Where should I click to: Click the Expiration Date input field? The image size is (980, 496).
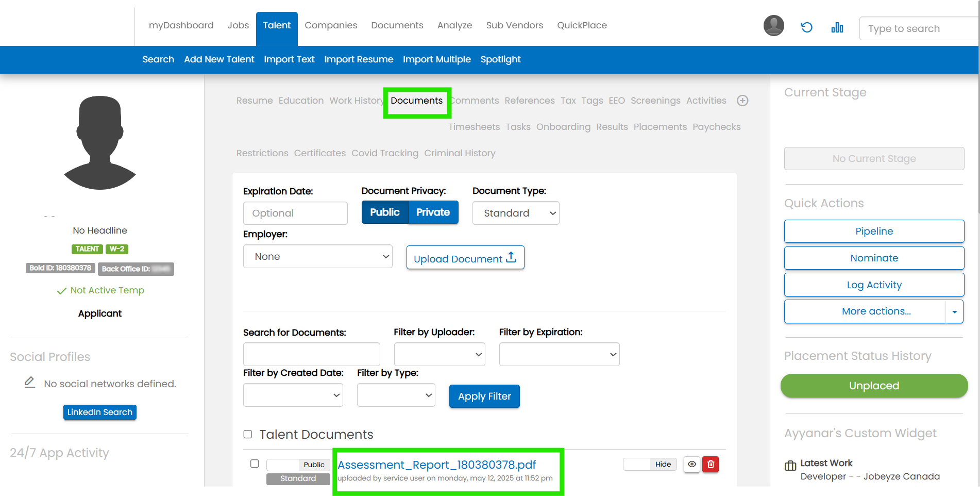295,213
